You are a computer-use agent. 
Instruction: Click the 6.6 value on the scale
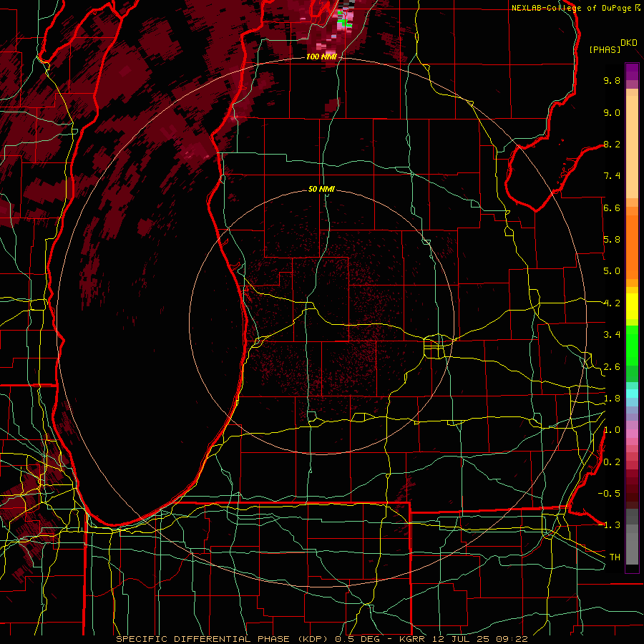click(612, 208)
